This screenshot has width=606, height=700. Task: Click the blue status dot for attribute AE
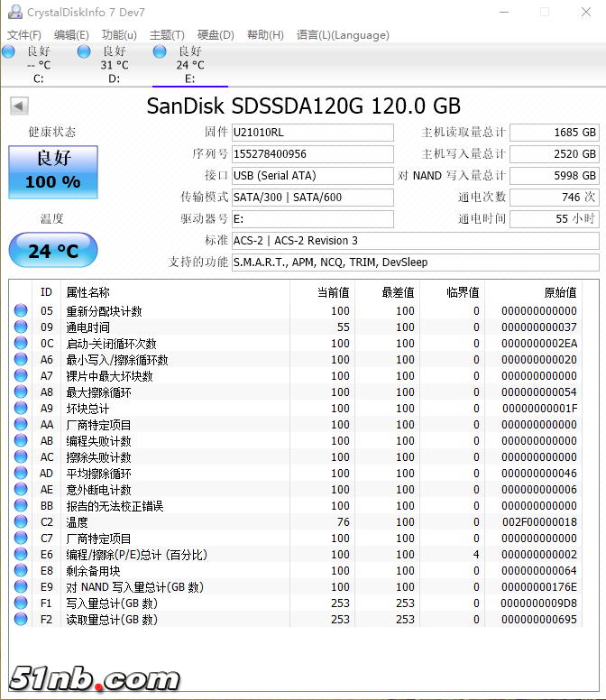point(21,489)
